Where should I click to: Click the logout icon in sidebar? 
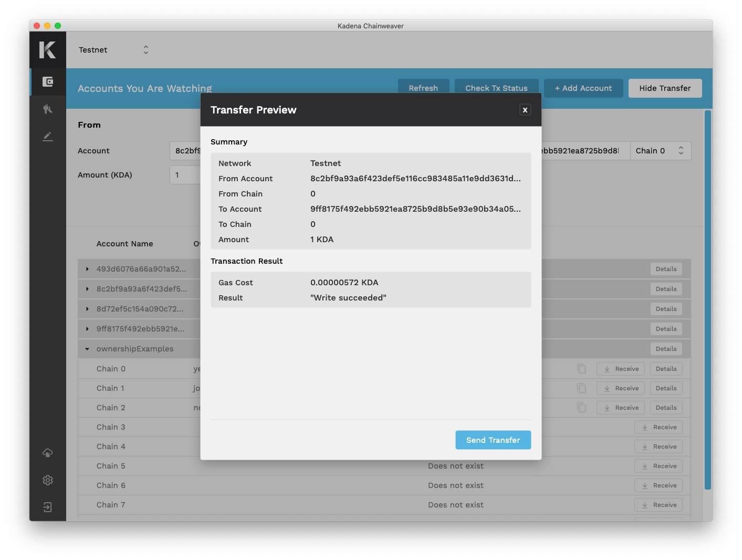tap(48, 507)
